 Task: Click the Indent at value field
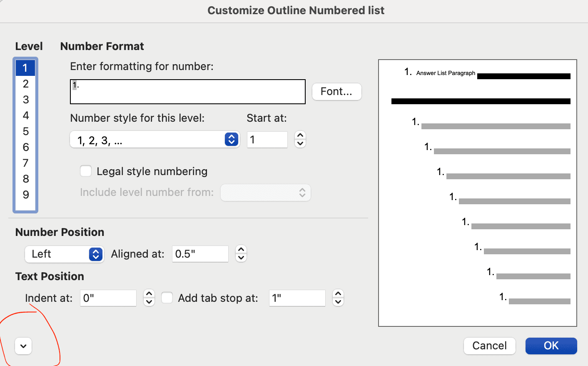[108, 298]
